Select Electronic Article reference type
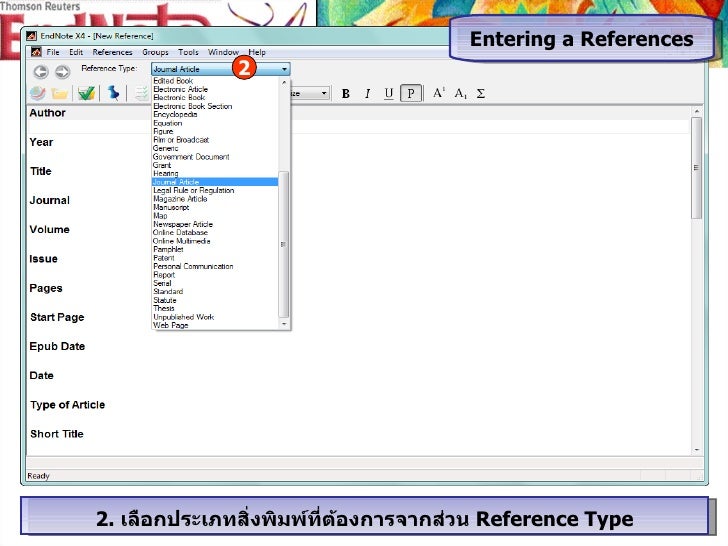This screenshot has height=546, width=728. [x=180, y=89]
